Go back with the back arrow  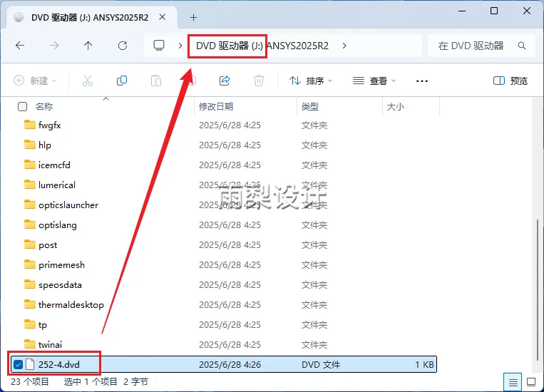click(20, 46)
